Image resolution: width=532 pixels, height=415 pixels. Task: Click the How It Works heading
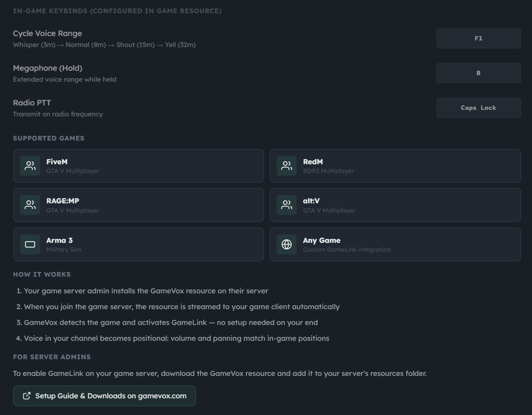point(42,274)
